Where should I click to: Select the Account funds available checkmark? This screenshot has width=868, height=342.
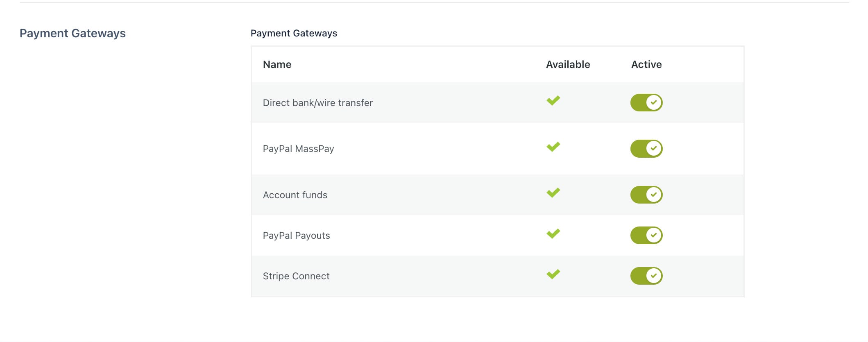tap(553, 193)
